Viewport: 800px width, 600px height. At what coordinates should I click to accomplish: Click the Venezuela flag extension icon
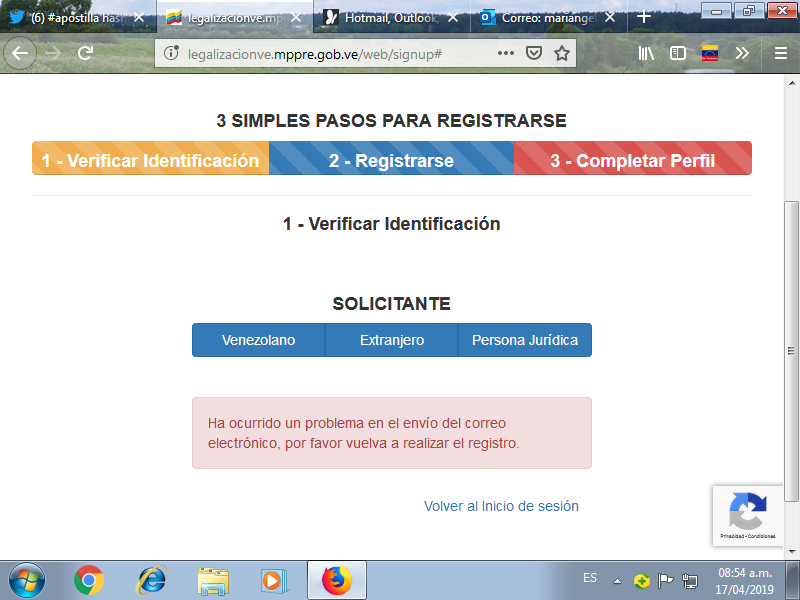tap(710, 53)
